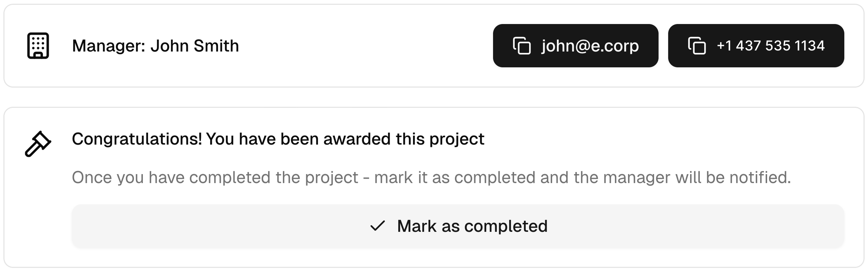
Task: Click the word "Manager:" in the top card
Action: pyautogui.click(x=108, y=46)
